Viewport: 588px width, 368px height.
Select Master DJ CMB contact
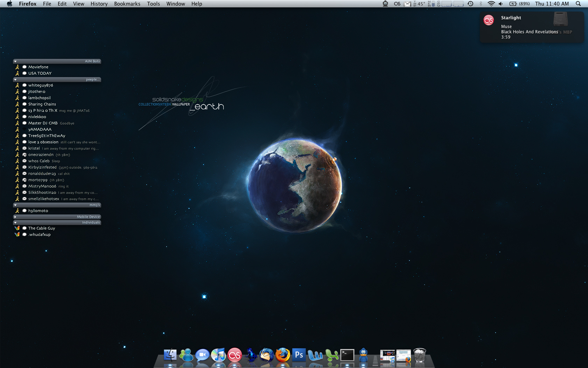tap(57, 123)
